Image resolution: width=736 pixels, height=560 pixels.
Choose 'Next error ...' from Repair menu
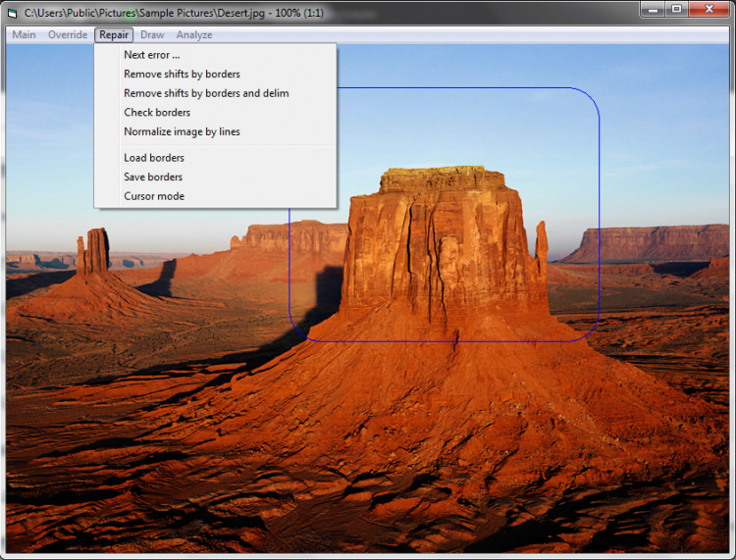(216, 55)
